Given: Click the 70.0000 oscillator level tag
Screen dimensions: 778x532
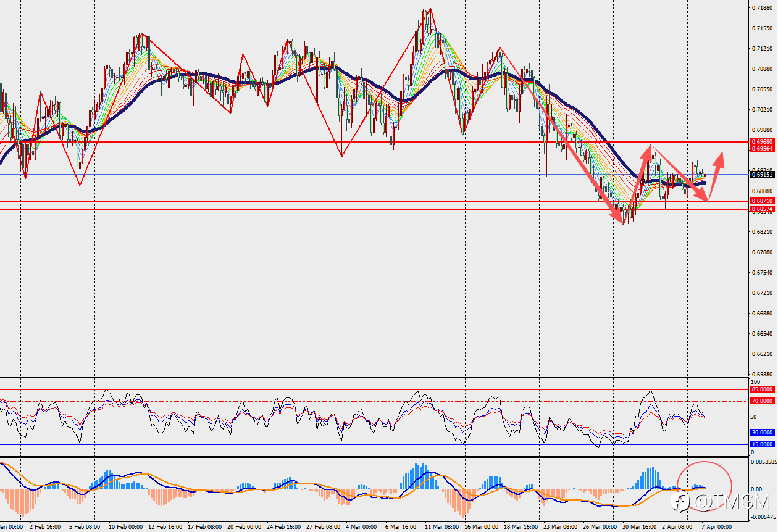Looking at the screenshot, I should tap(761, 401).
